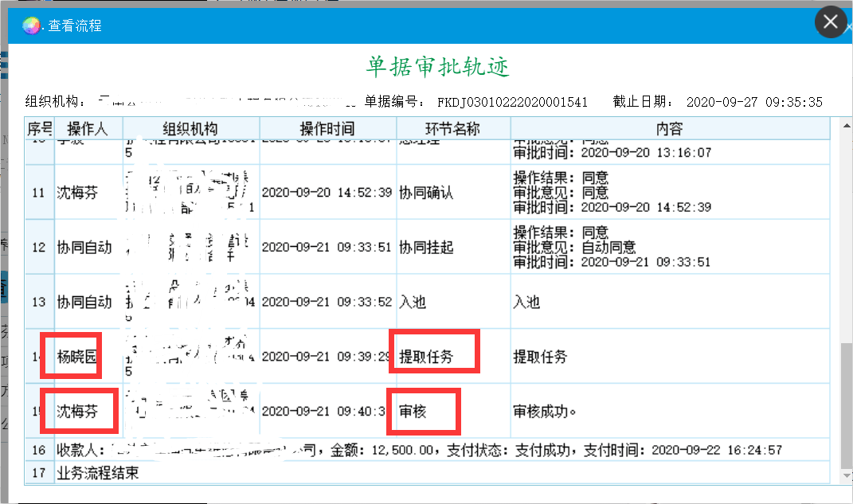
Task: Click the 2020-09-21 09:33:52 operation time cell
Action: (327, 303)
